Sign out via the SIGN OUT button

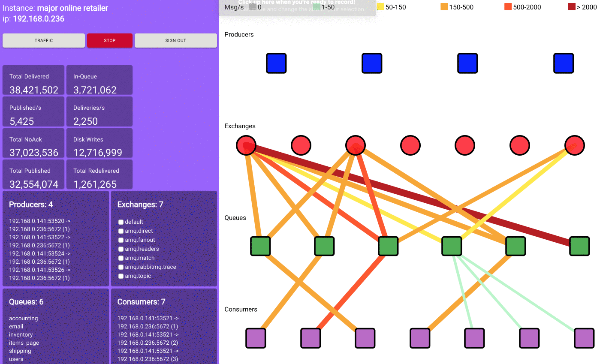tap(175, 40)
